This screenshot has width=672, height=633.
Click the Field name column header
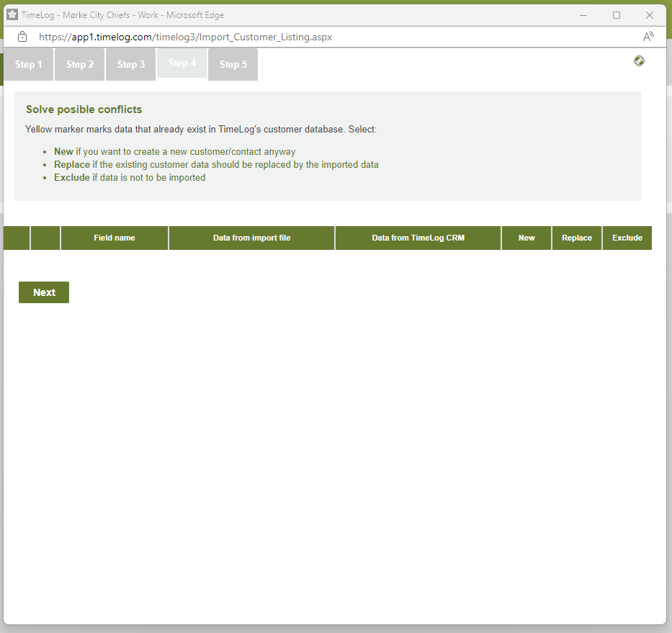tap(115, 238)
